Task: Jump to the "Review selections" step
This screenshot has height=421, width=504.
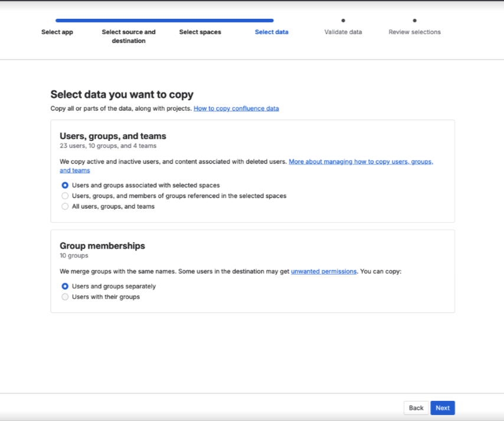Action: (x=415, y=32)
